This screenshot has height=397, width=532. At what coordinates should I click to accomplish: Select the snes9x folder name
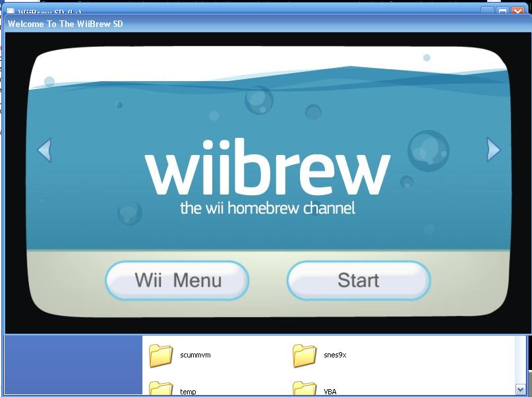tap(335, 355)
